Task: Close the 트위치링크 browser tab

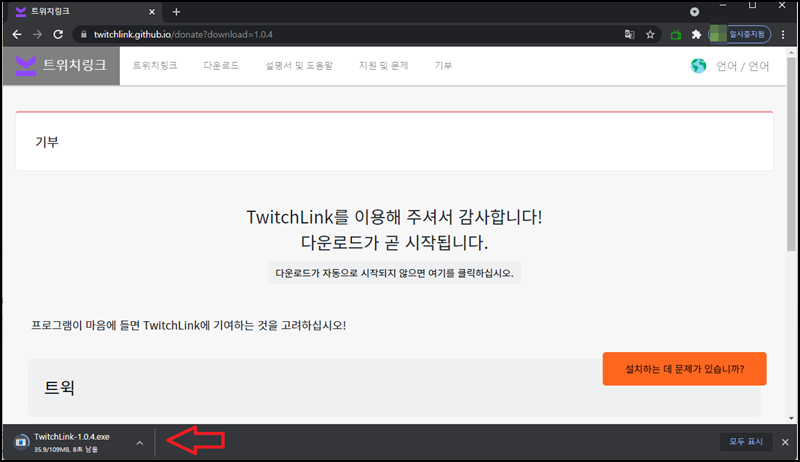Action: pos(152,12)
